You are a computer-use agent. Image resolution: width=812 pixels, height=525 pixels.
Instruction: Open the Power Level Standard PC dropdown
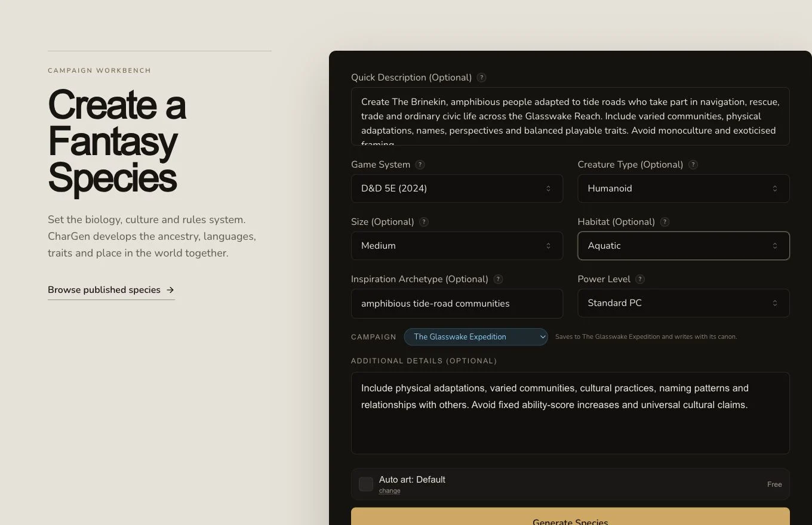(x=684, y=303)
